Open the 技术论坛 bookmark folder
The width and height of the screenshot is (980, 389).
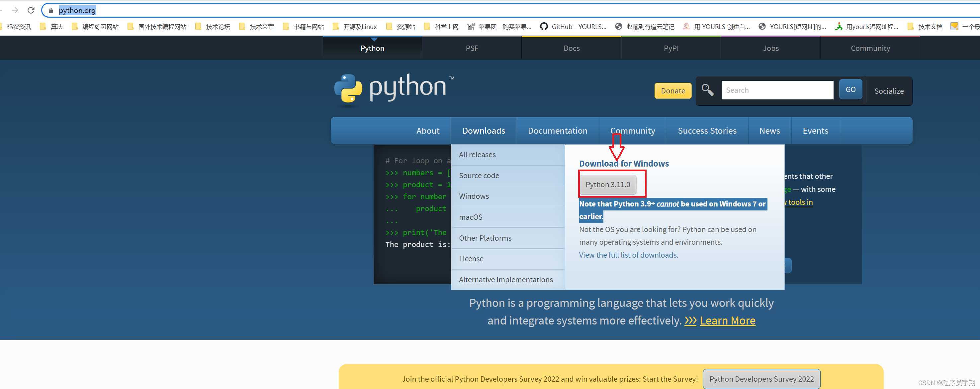click(213, 27)
